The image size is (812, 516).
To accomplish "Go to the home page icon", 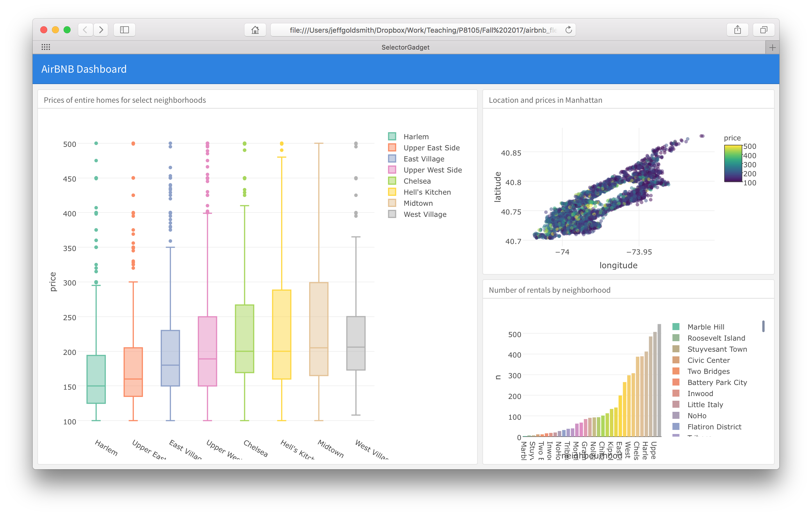I will (x=255, y=30).
